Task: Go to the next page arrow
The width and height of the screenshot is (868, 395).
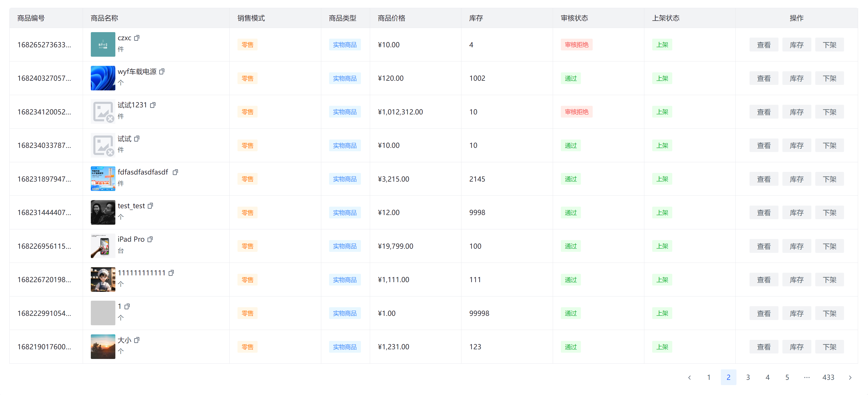Action: point(850,377)
